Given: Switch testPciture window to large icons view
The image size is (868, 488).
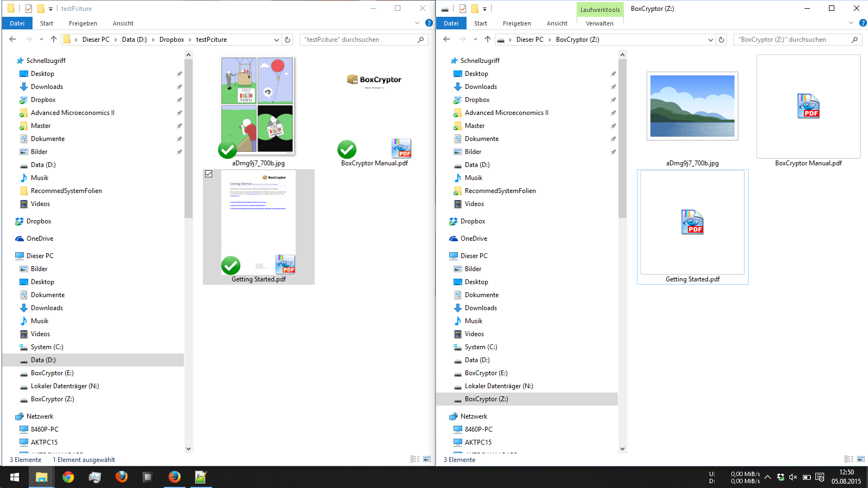Looking at the screenshot, I should pos(427,459).
